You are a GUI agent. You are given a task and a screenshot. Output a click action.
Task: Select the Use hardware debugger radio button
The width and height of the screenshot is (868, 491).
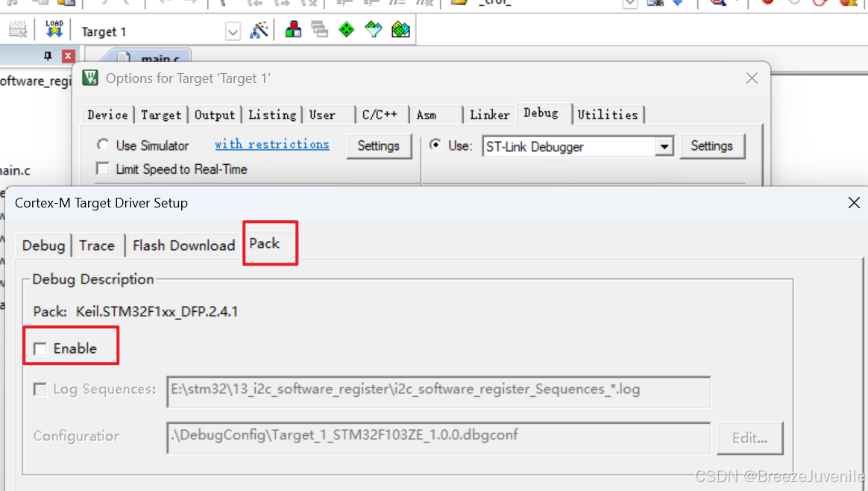(435, 145)
